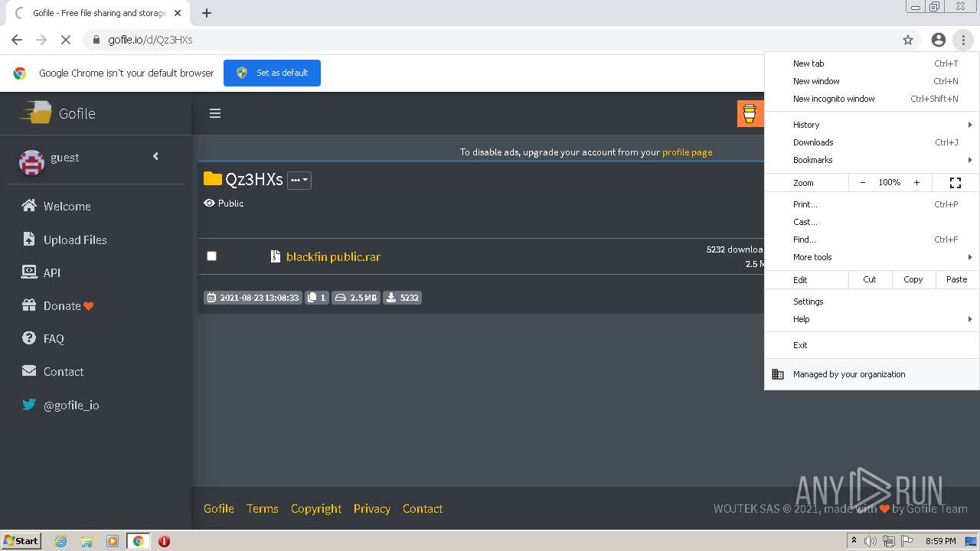Select Print from the menu
This screenshot has width=980, height=551.
tap(872, 204)
